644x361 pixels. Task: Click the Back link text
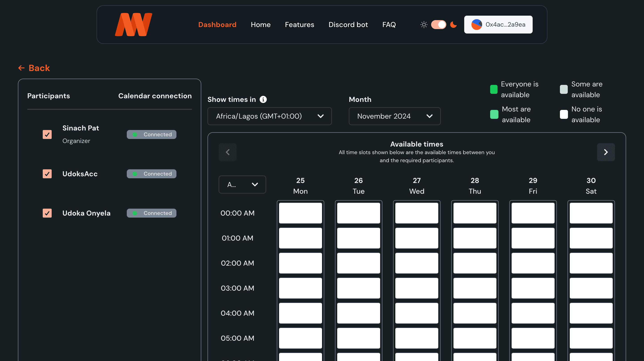pos(39,68)
